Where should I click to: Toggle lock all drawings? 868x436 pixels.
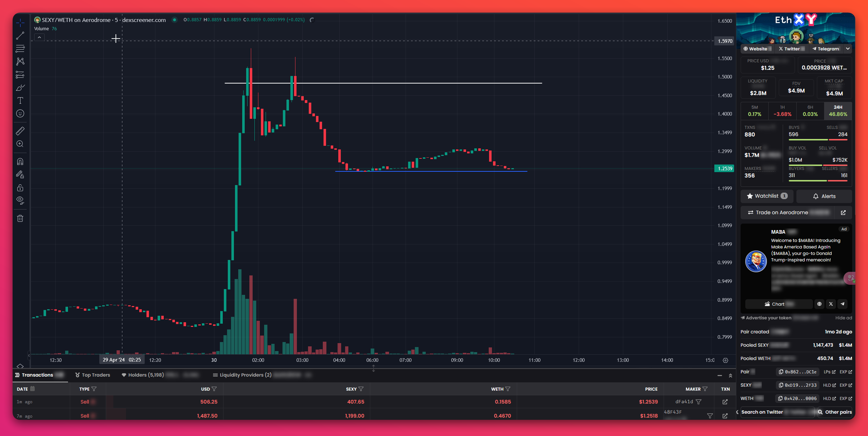tap(20, 188)
